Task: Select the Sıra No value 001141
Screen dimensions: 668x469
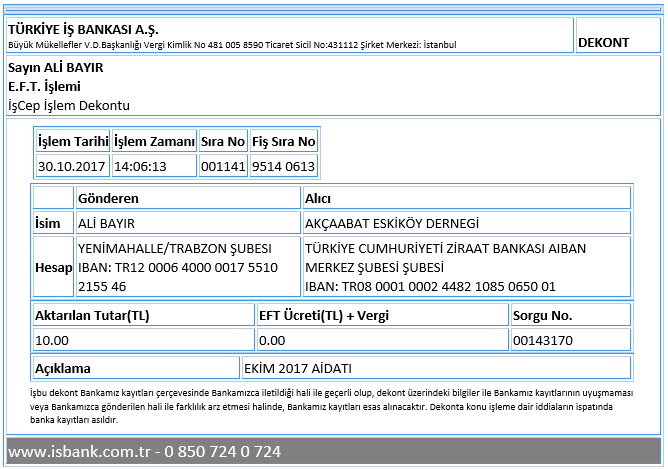Action: pos(223,166)
